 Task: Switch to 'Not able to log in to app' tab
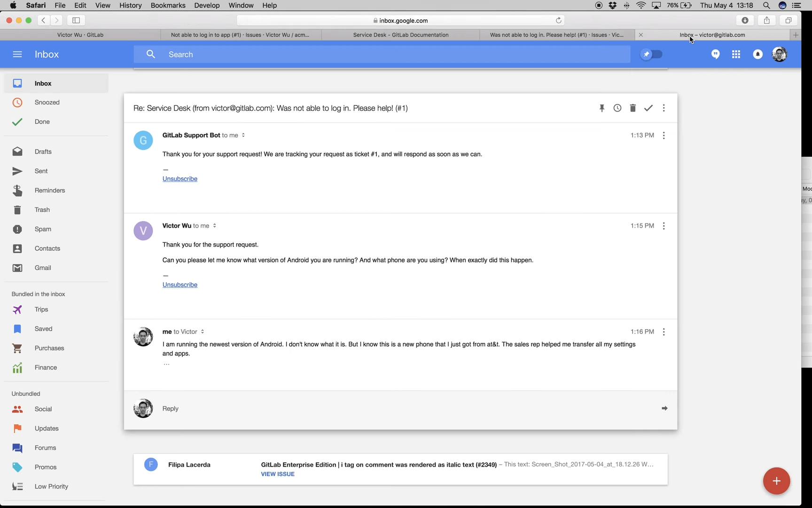tap(241, 35)
